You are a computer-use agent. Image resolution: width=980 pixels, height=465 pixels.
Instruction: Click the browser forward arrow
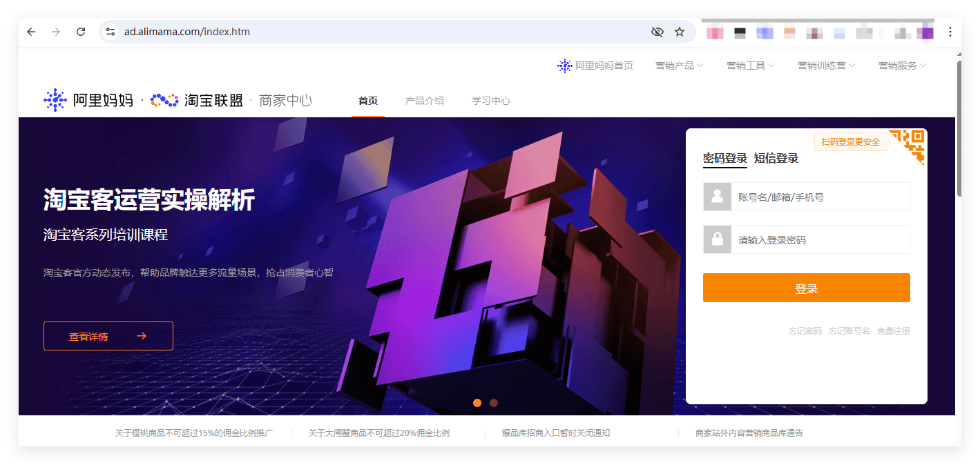tap(56, 32)
